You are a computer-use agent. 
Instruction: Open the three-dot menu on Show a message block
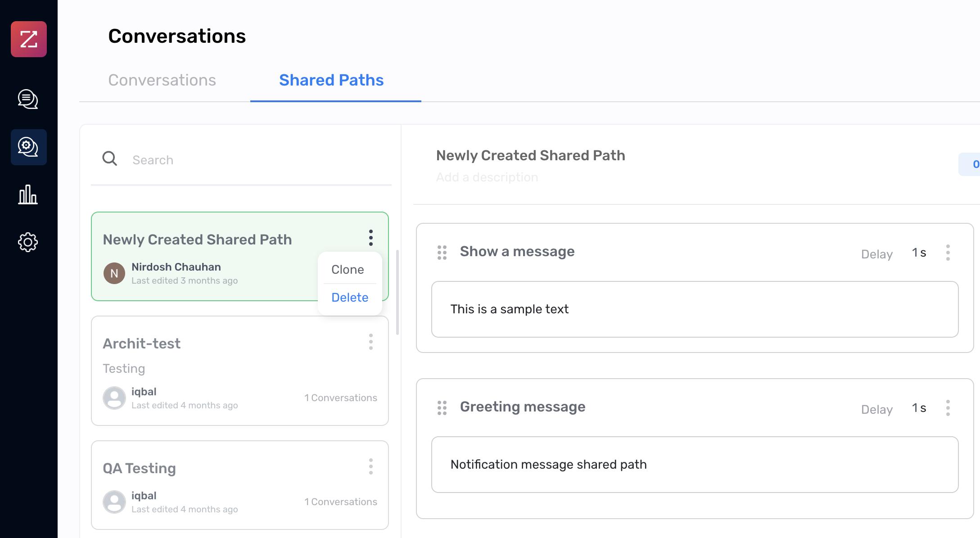(x=948, y=253)
